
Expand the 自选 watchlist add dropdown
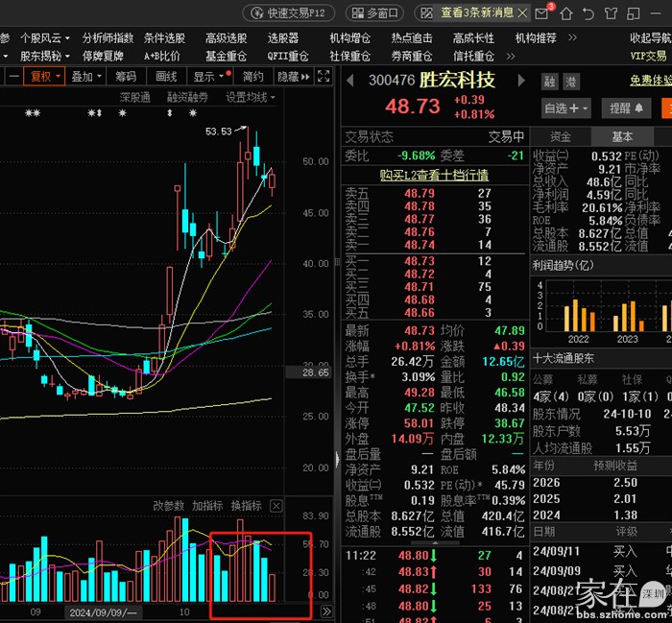[x=566, y=108]
